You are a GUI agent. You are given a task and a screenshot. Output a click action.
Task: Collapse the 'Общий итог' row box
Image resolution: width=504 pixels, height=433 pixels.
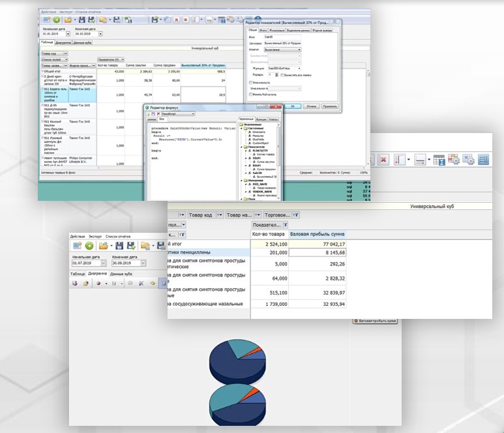[x=42, y=71]
